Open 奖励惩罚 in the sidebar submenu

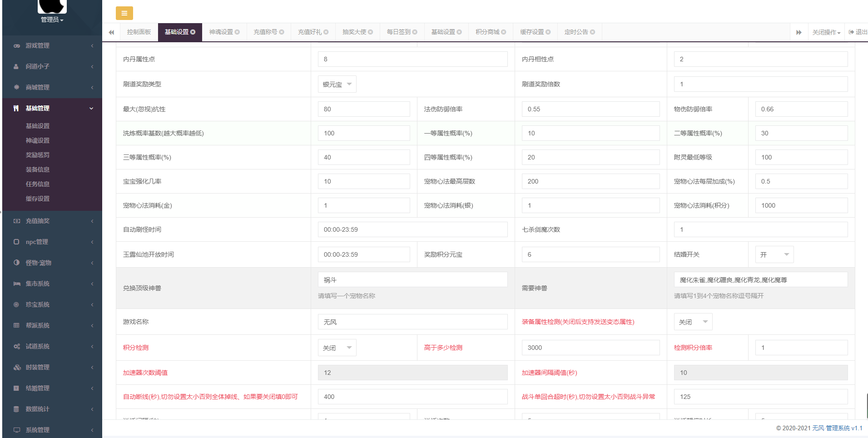[38, 155]
